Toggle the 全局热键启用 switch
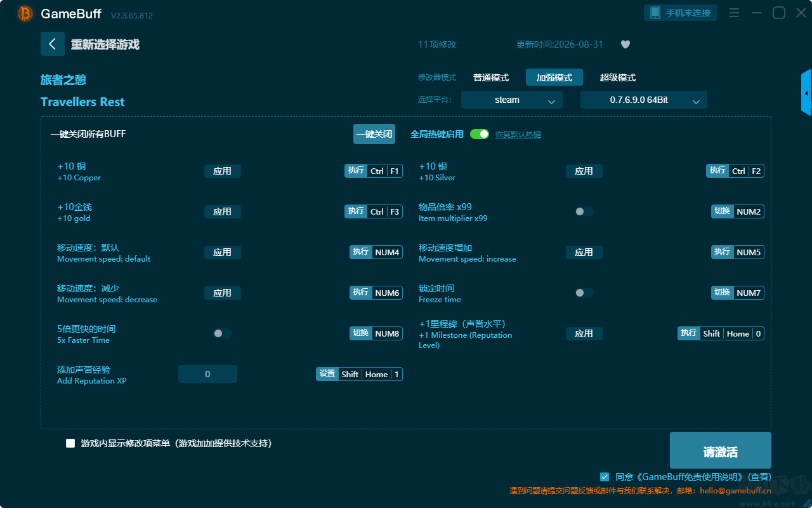The image size is (812, 508). (480, 134)
